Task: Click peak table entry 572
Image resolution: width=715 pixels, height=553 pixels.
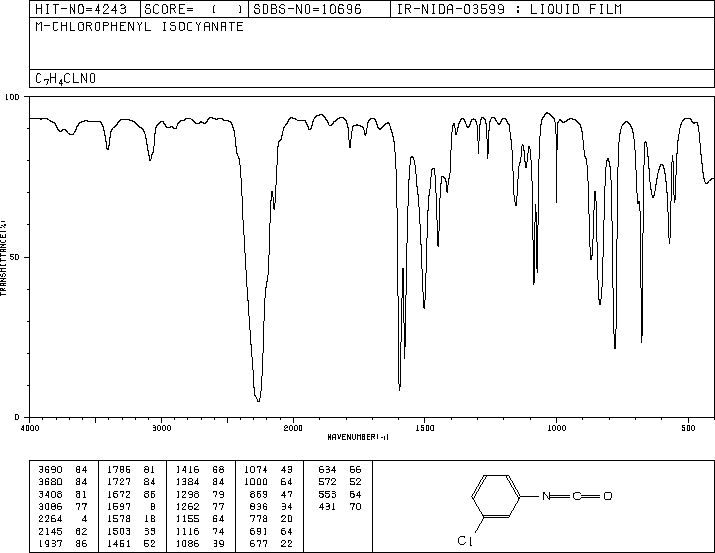Action: click(x=327, y=481)
